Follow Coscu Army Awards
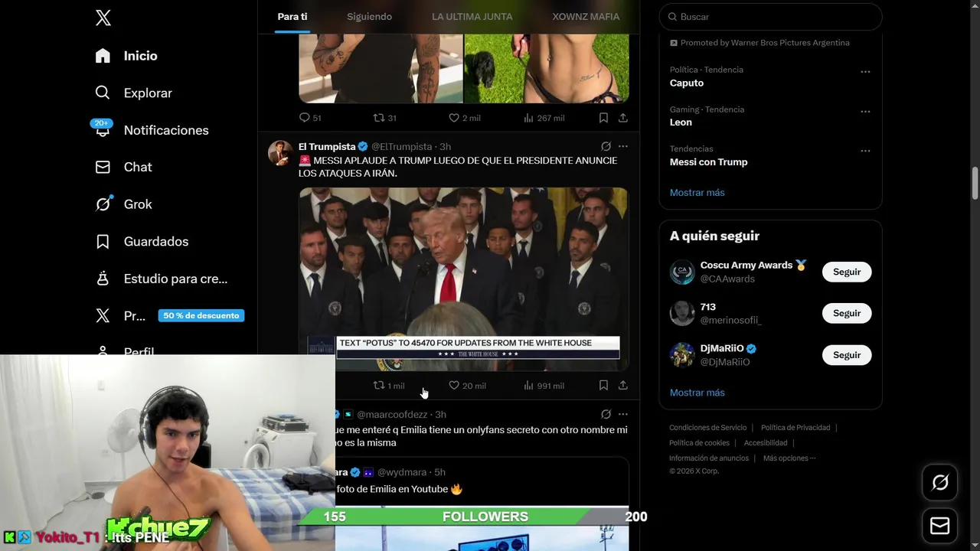Image resolution: width=980 pixels, height=551 pixels. pos(847,272)
